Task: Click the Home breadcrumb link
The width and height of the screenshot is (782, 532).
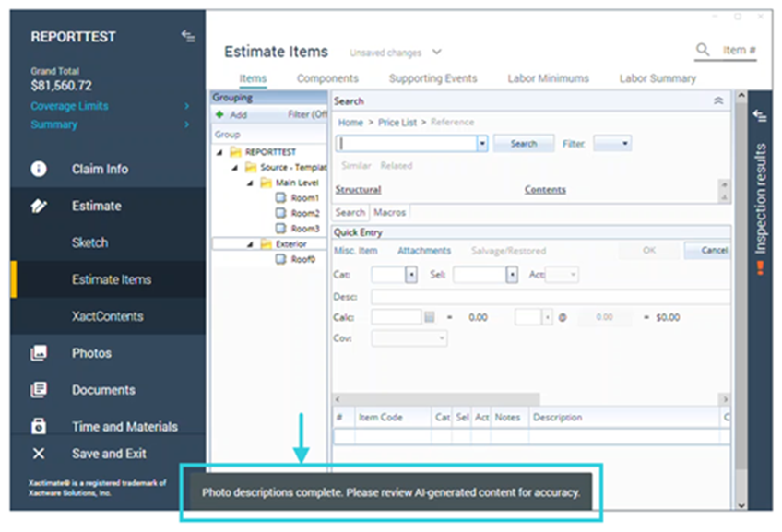Action: coord(350,122)
